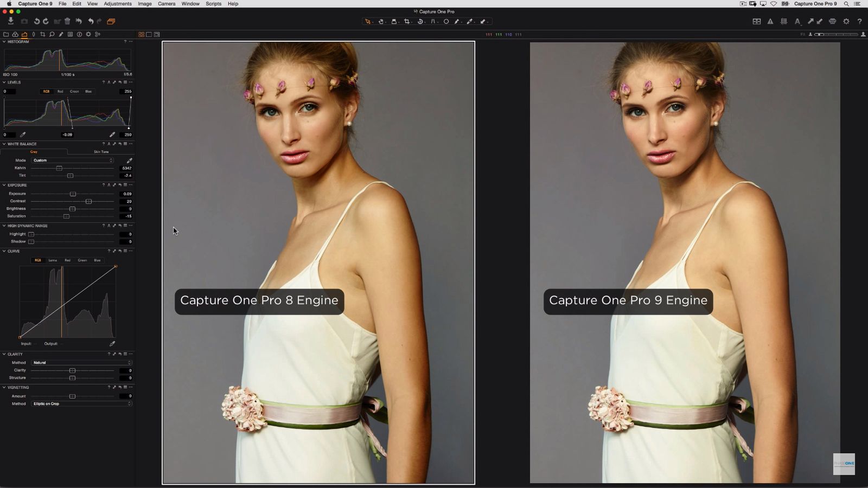
Task: Collapse the High Dynamic Range panel
Action: point(4,226)
